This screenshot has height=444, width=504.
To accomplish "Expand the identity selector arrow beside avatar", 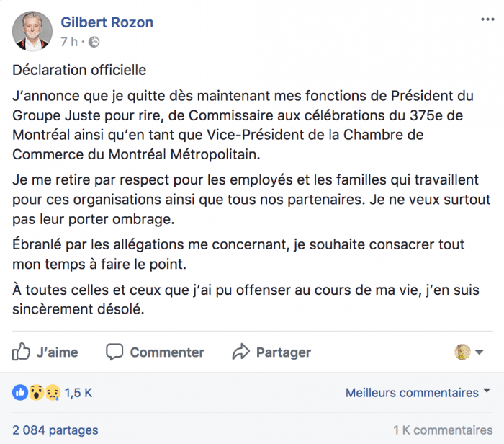I will tap(480, 352).
